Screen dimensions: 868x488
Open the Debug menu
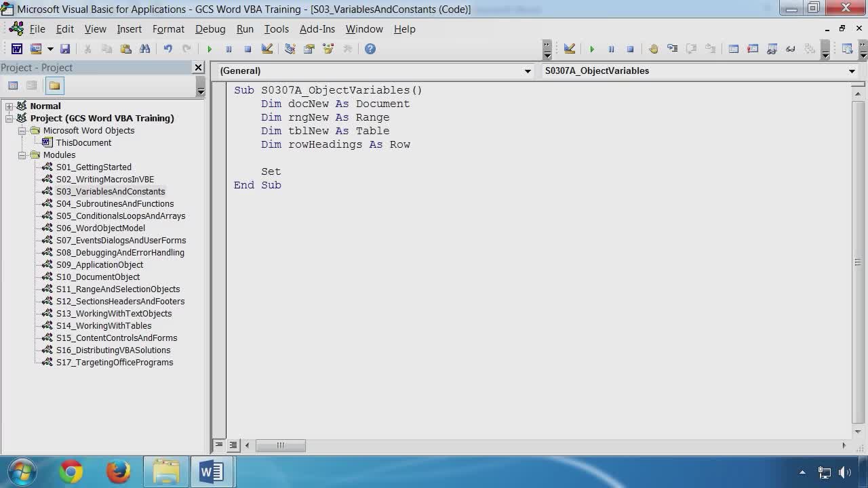[210, 29]
